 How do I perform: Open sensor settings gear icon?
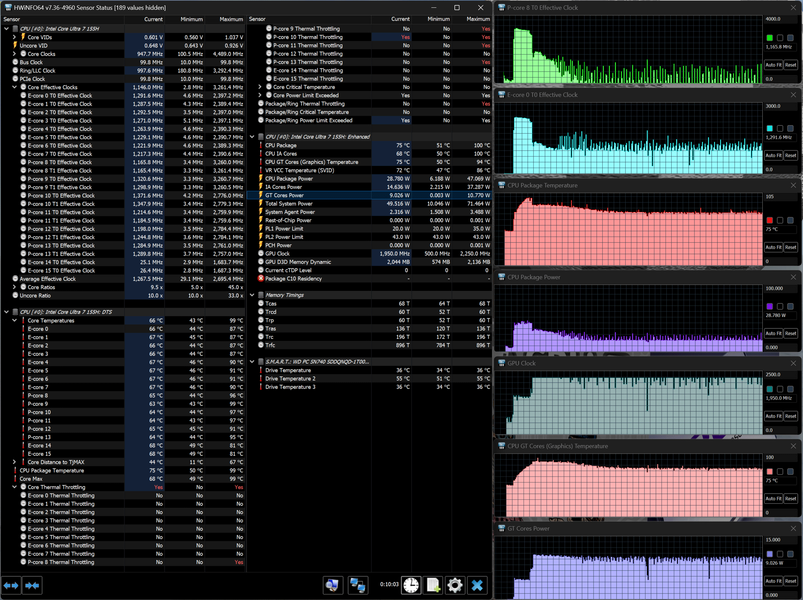coord(455,585)
